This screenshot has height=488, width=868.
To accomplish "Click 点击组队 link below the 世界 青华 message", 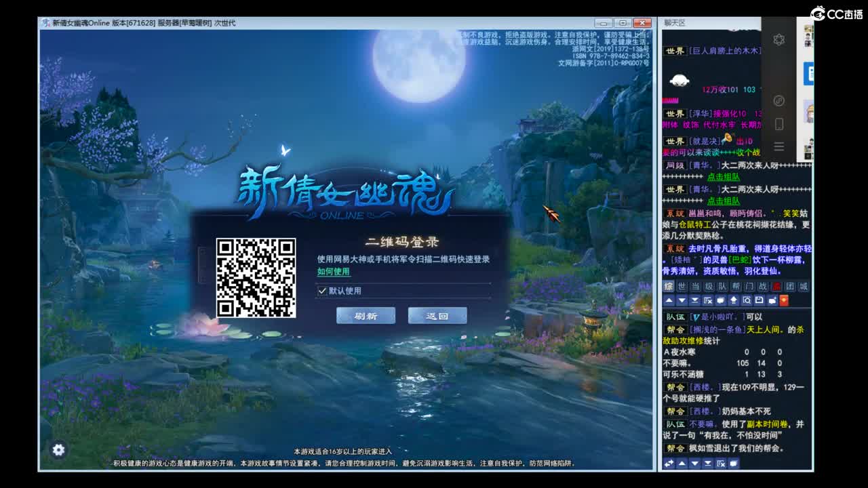I will coord(724,201).
